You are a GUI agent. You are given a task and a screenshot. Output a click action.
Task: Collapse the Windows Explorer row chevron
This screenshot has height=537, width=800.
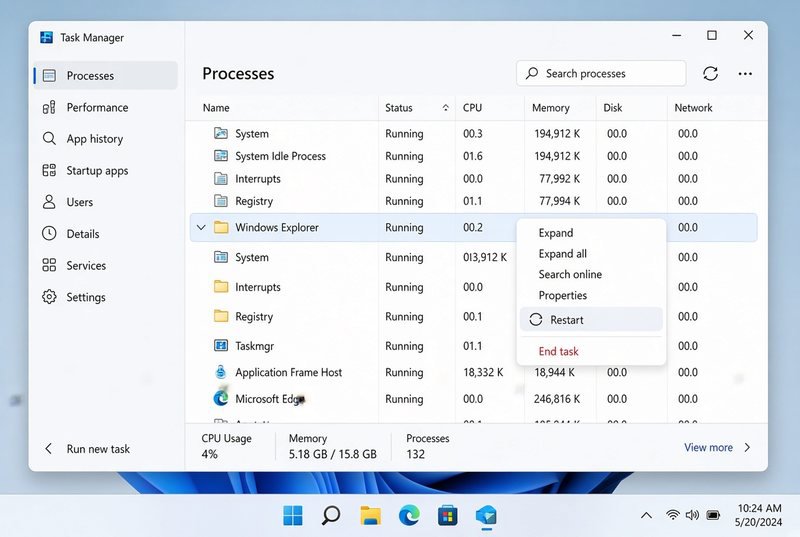(x=201, y=227)
